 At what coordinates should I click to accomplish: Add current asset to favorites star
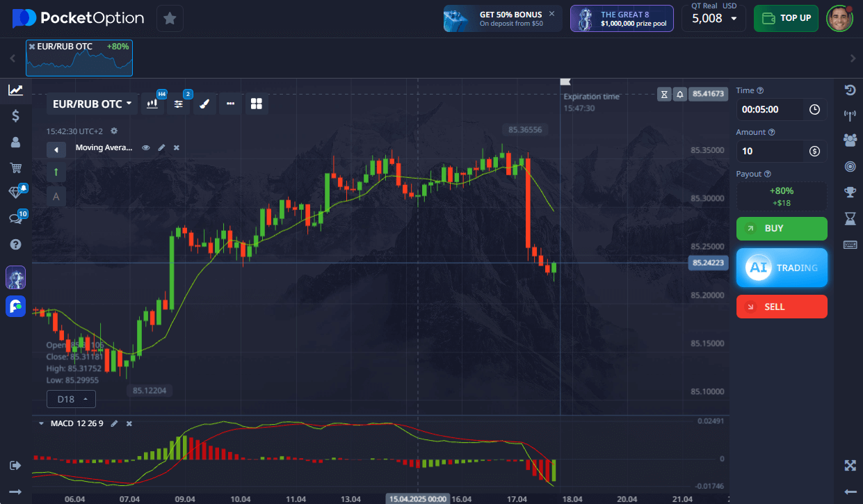[x=170, y=19]
